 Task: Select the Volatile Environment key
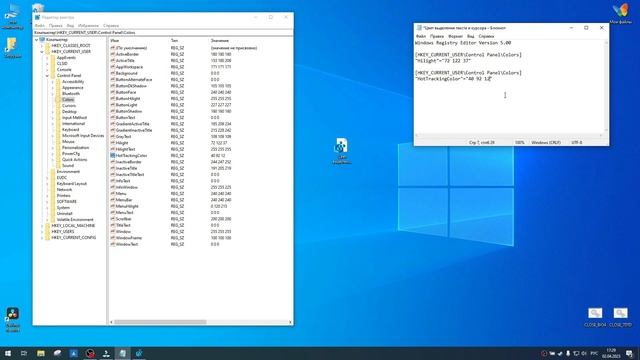coord(75,220)
